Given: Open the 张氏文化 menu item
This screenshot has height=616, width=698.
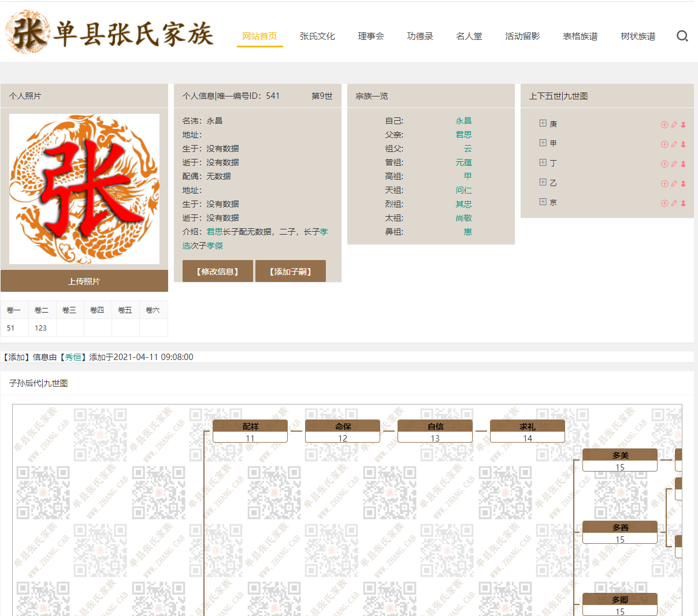Looking at the screenshot, I should click(x=317, y=36).
